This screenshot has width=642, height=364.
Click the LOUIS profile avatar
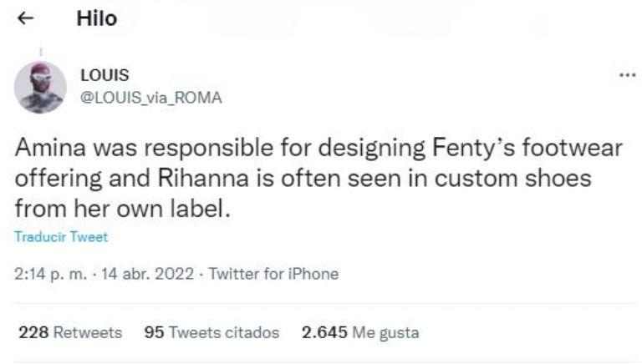[40, 88]
